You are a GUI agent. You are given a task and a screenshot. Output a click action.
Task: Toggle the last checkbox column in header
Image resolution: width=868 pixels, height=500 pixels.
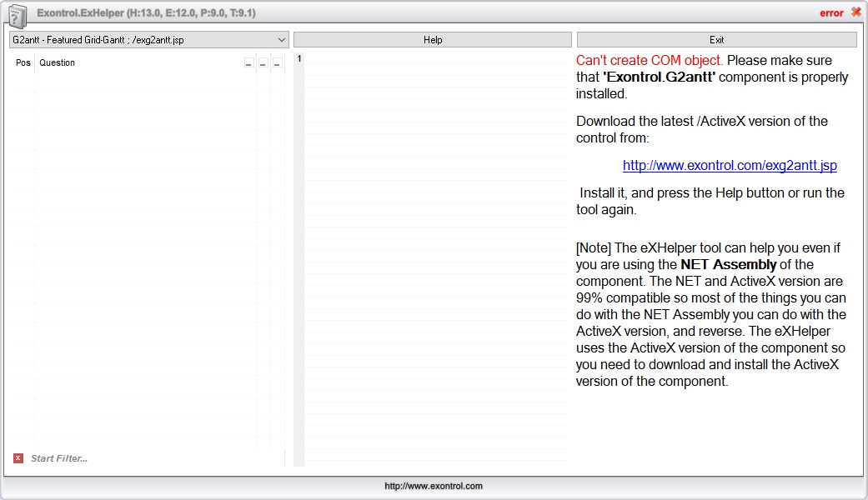276,63
